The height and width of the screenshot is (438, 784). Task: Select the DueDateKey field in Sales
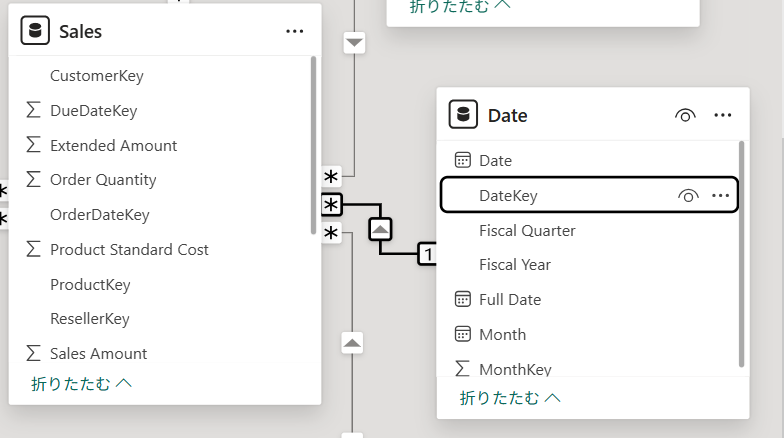click(94, 110)
